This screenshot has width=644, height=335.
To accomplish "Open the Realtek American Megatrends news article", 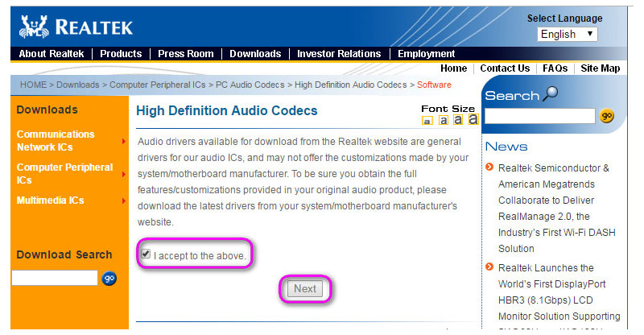I will (553, 208).
